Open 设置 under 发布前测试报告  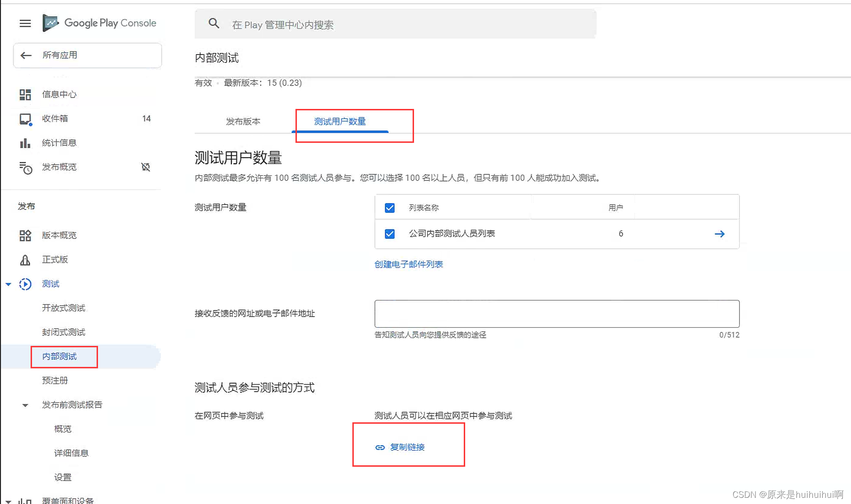(63, 477)
